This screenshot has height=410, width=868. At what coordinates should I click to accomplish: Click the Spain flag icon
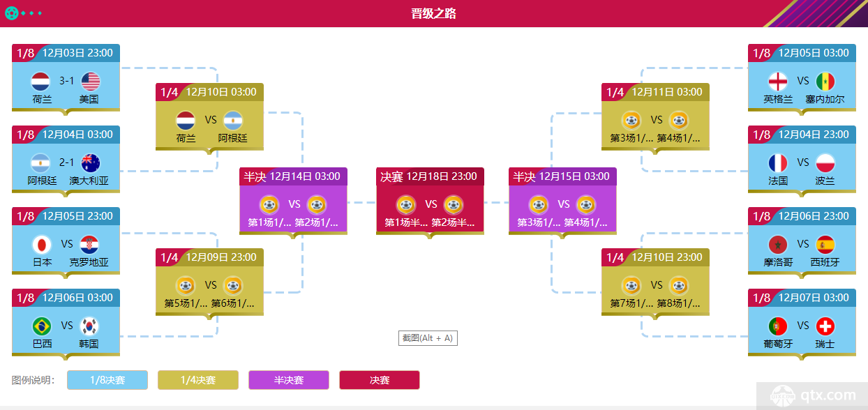coord(825,244)
